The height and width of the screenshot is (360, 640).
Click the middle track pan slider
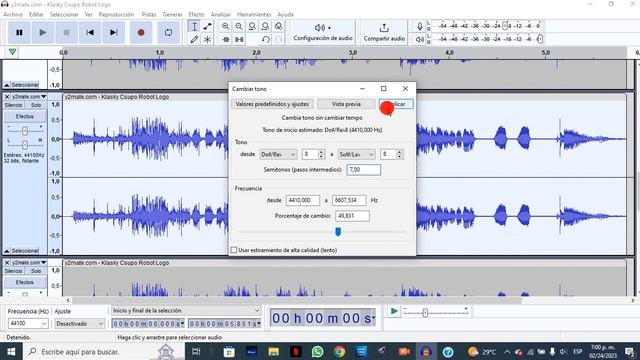pos(25,144)
